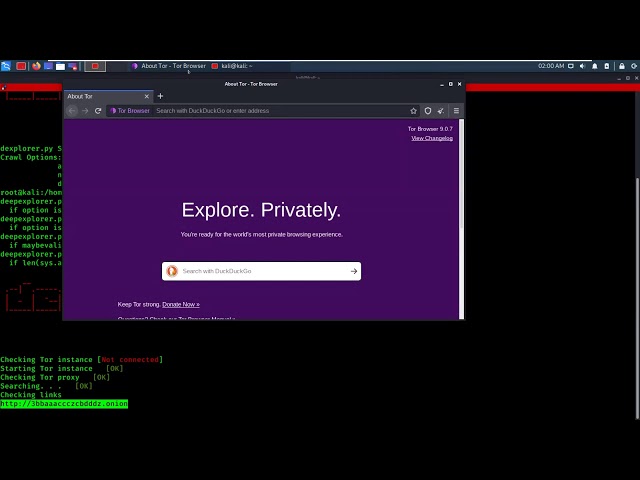Switch to kali@kali terminal taskbar entry
The image size is (640, 480).
[x=232, y=66]
